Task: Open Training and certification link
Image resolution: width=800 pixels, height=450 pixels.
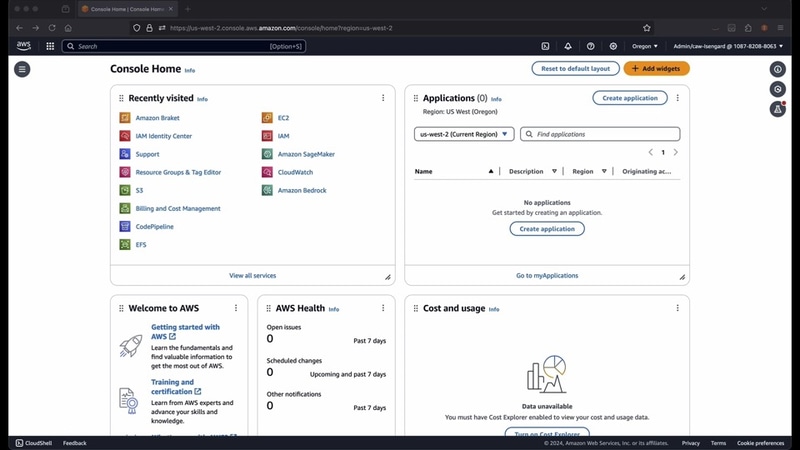Action: coord(176,387)
